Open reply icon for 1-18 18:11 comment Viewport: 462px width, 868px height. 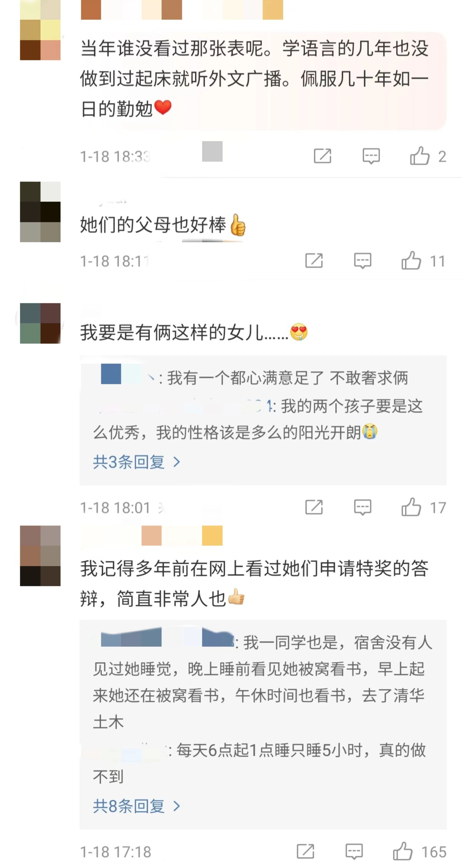(x=363, y=261)
